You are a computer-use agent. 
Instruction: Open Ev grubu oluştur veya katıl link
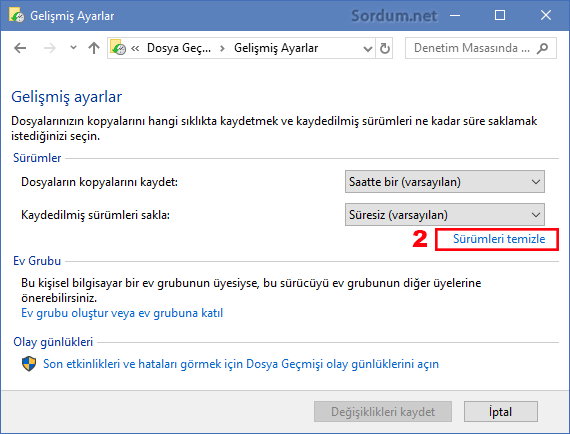[122, 313]
